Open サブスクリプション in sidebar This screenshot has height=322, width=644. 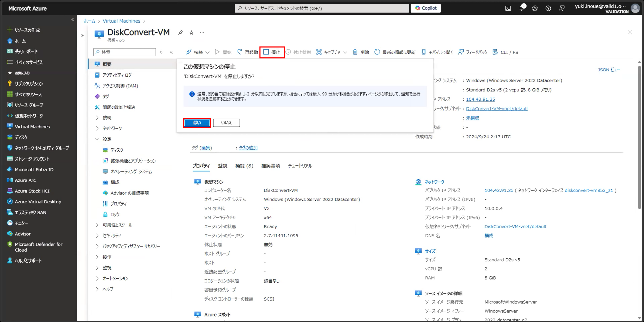click(25, 84)
